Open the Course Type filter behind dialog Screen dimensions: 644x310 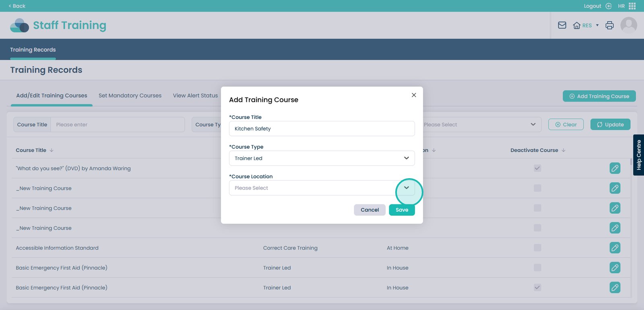206,125
